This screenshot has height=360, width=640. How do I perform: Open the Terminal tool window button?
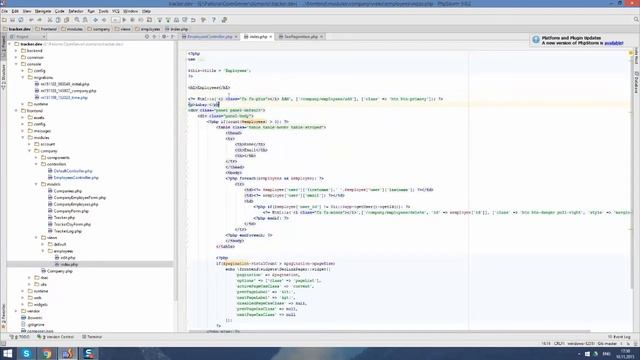tap(92, 337)
